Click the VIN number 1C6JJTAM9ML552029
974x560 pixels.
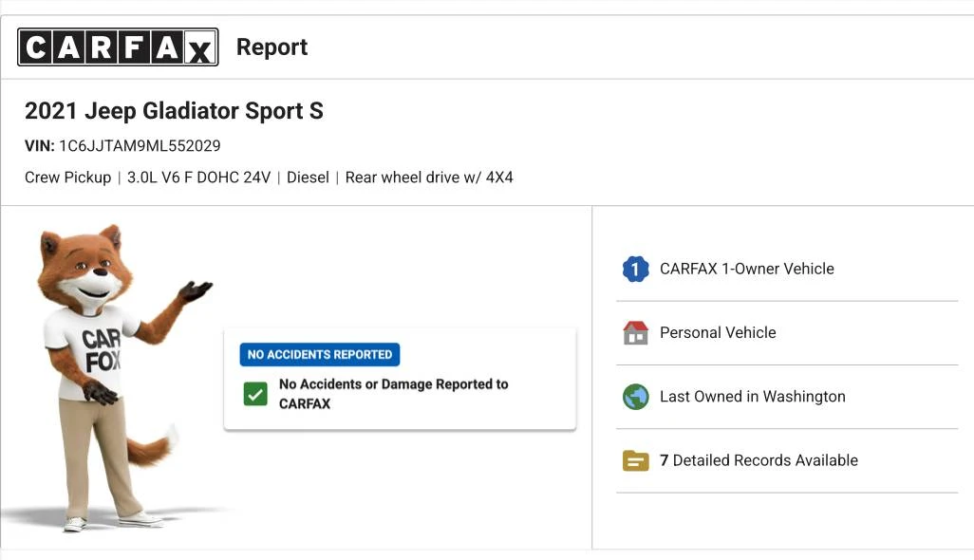point(140,146)
